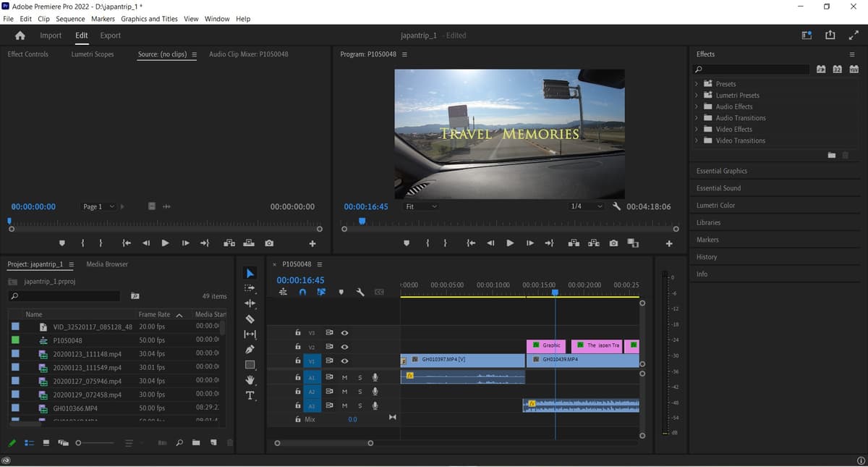Expand the Video Effects folder

point(733,129)
